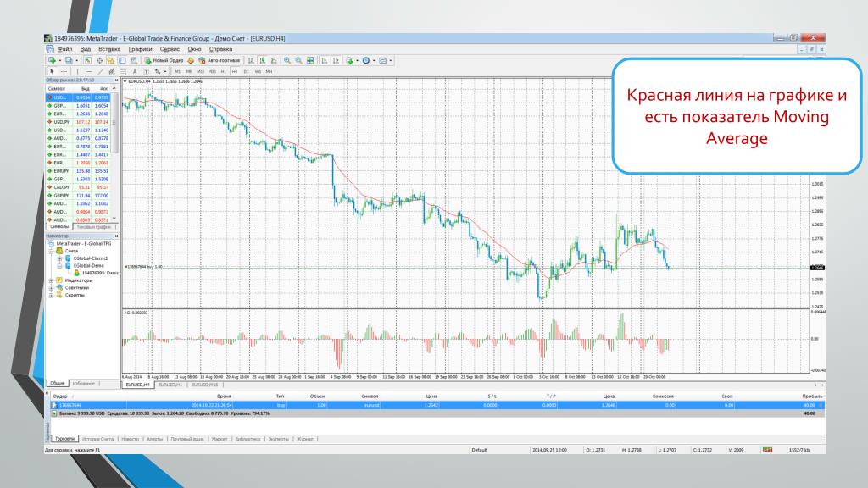Expand the Скрипты tree node
Viewport: 868px width, 488px height.
(x=52, y=295)
